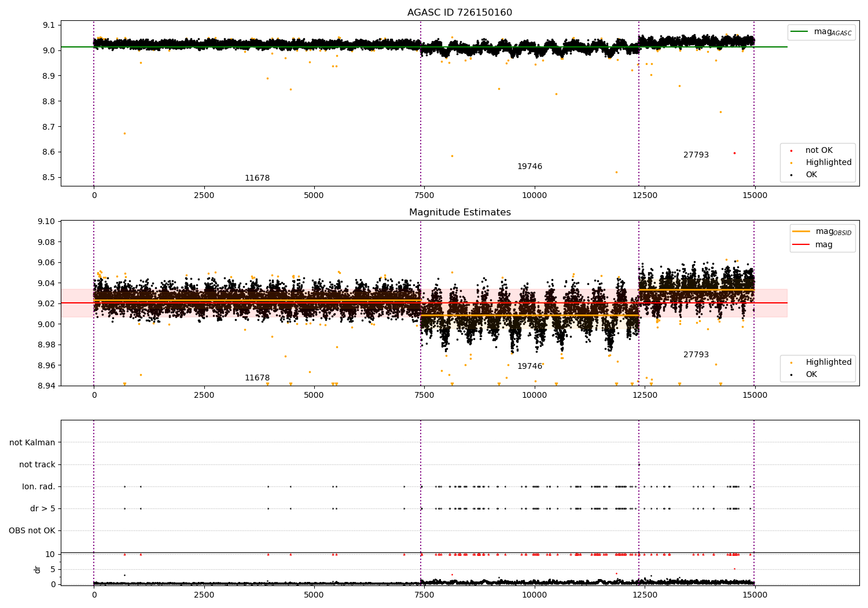Click the orange outlier point near 8.52 magnitude
This screenshot has width=868, height=608.
click(616, 172)
